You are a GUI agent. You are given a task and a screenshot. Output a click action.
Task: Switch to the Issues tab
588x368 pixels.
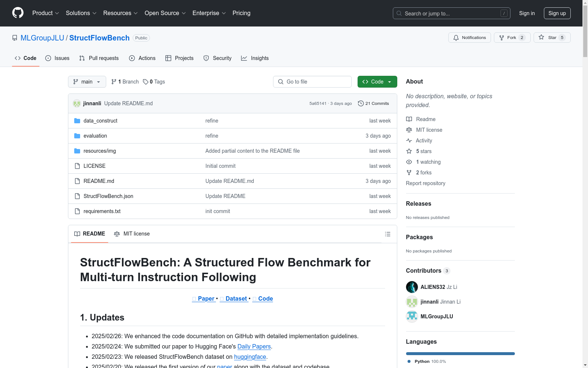(57, 58)
